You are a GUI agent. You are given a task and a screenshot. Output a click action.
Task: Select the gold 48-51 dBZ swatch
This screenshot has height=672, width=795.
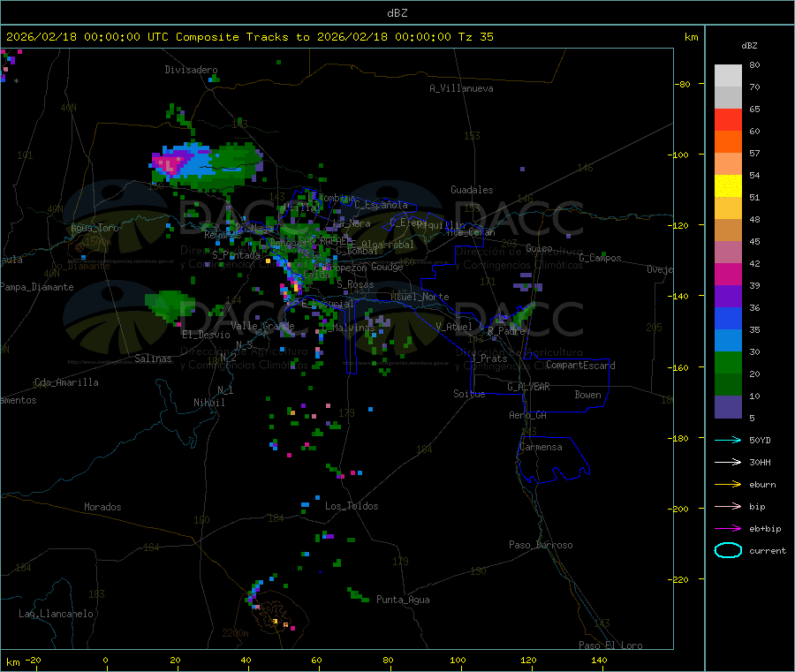(728, 208)
